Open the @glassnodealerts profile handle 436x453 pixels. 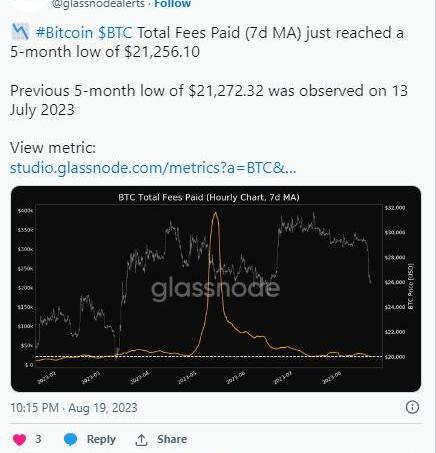coord(99,4)
